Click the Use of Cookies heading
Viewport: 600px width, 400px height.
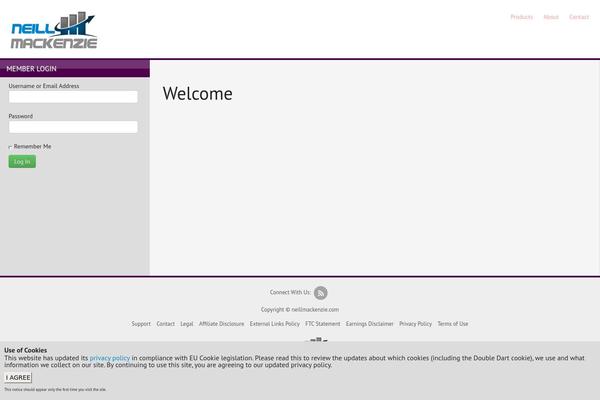(x=26, y=350)
